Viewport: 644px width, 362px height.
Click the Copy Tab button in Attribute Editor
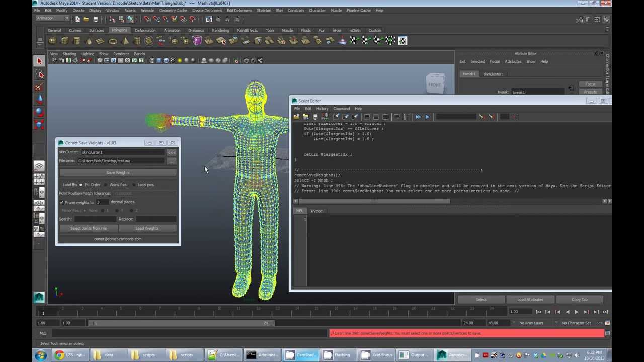579,300
